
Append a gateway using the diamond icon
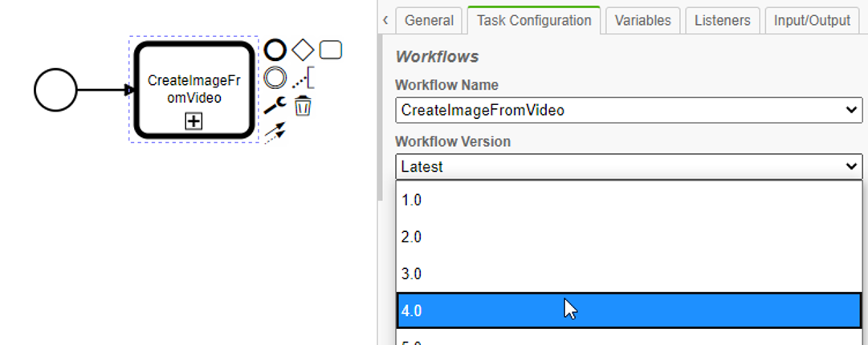point(303,51)
